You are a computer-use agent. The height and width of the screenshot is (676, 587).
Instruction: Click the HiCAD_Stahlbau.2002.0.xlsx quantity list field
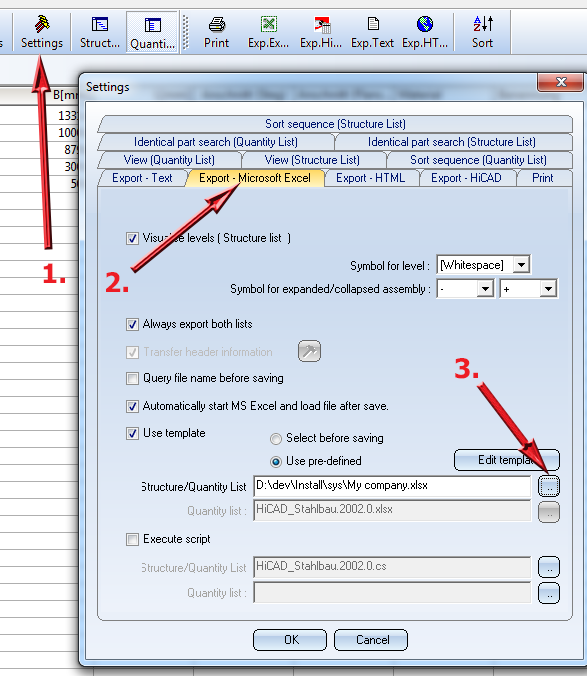(x=392, y=510)
